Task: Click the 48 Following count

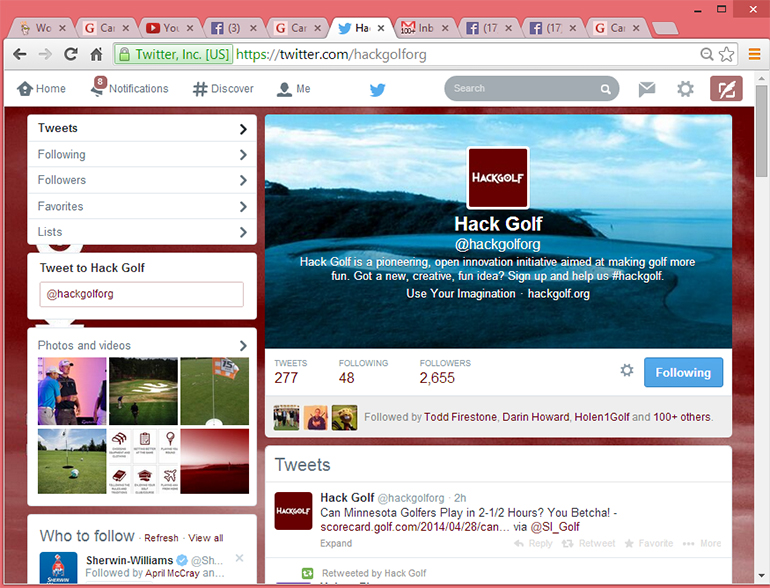Action: point(346,378)
